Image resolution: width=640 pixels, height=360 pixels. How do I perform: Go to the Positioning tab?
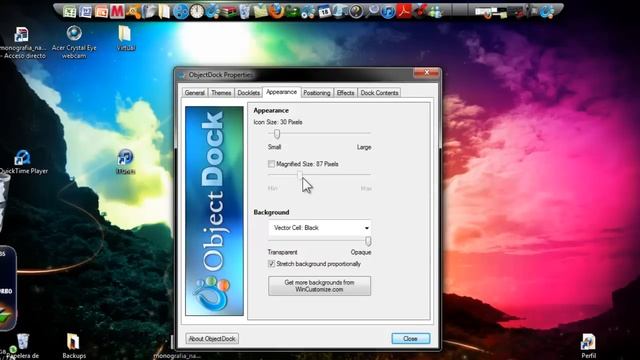317,93
